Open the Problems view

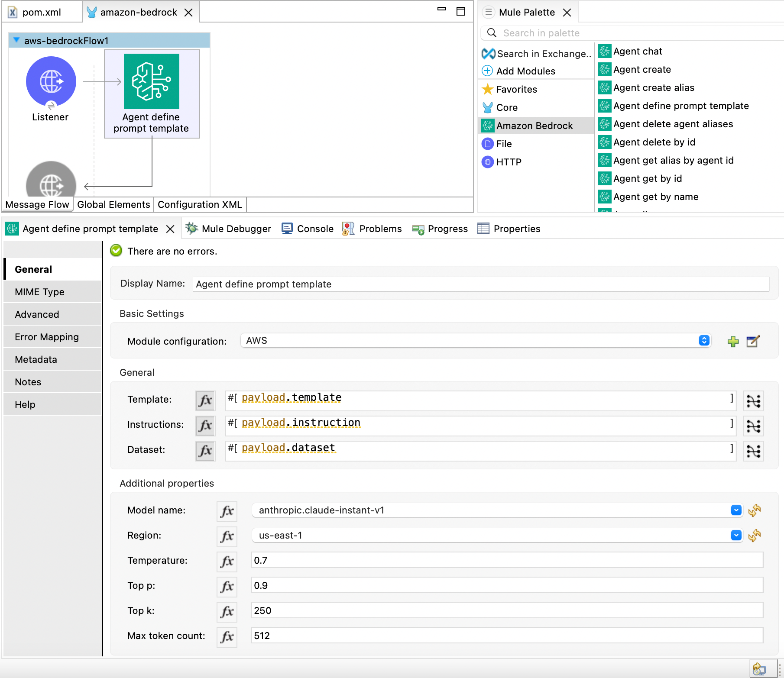tap(372, 229)
